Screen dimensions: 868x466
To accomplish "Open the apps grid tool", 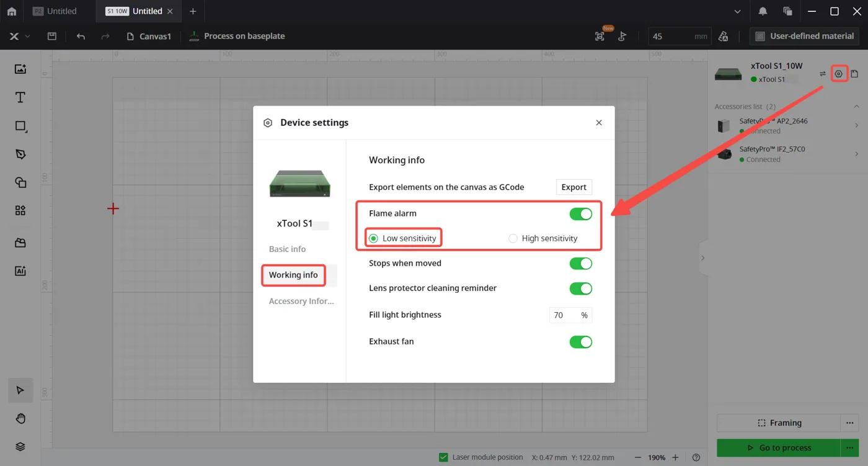I will click(20, 211).
